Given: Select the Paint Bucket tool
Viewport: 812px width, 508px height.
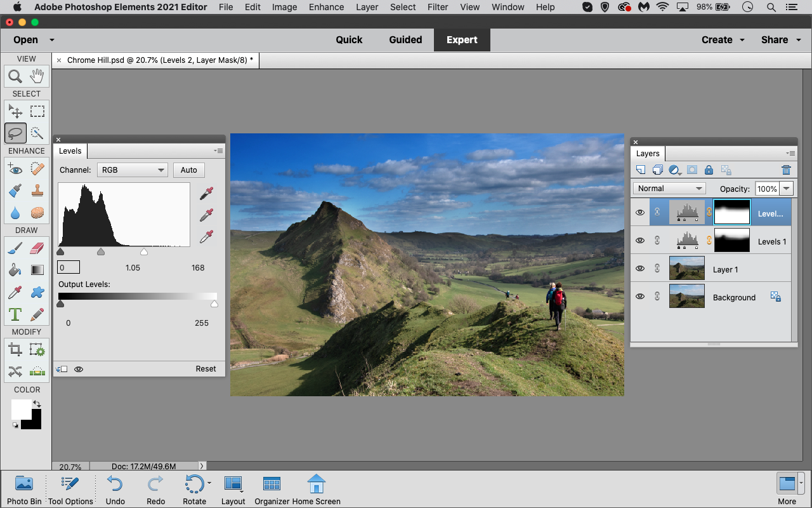Looking at the screenshot, I should 15,270.
